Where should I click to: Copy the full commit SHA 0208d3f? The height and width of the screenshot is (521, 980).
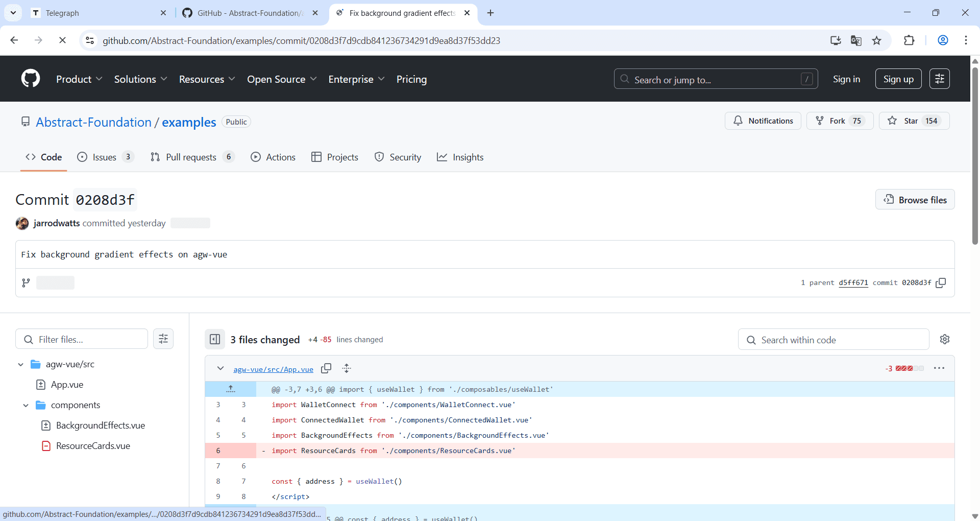941,282
